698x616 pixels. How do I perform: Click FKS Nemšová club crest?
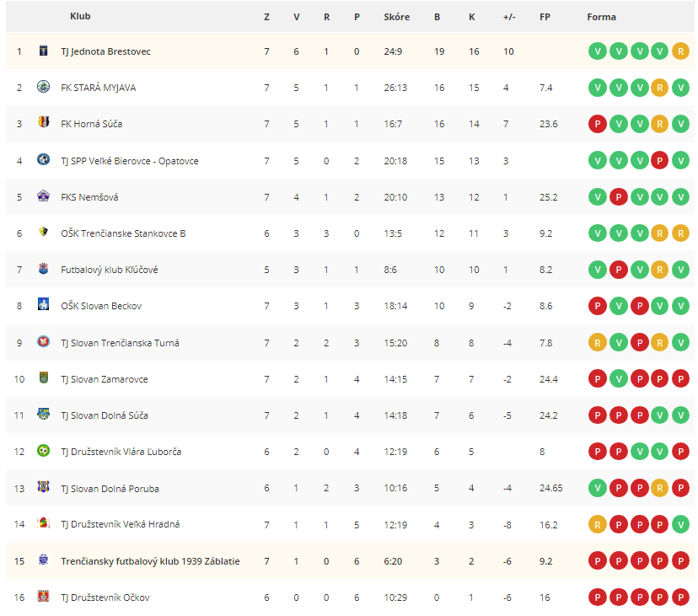point(43,196)
